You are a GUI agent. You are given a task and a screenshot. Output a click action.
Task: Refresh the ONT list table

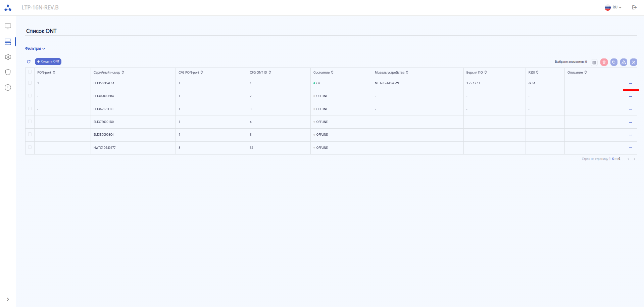(29, 62)
